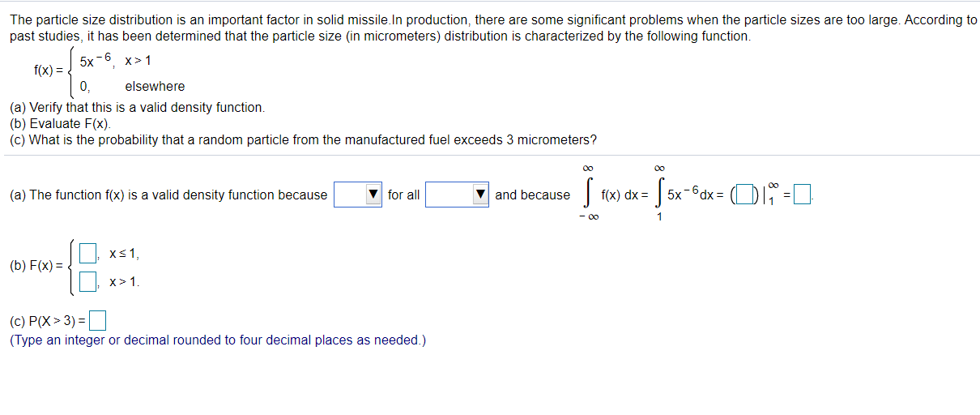
Task: Click 'Verify that this is a valid density function' line
Action: [138, 108]
